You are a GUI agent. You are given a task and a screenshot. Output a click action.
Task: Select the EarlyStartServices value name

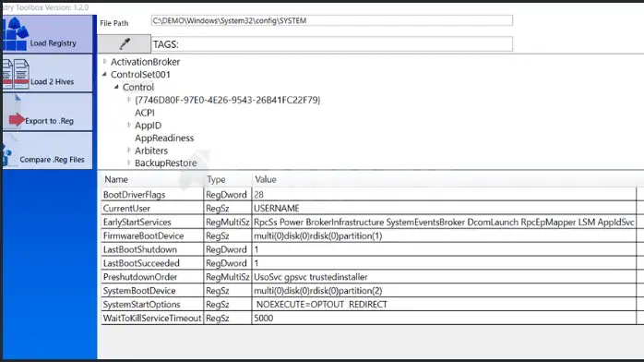(x=137, y=223)
